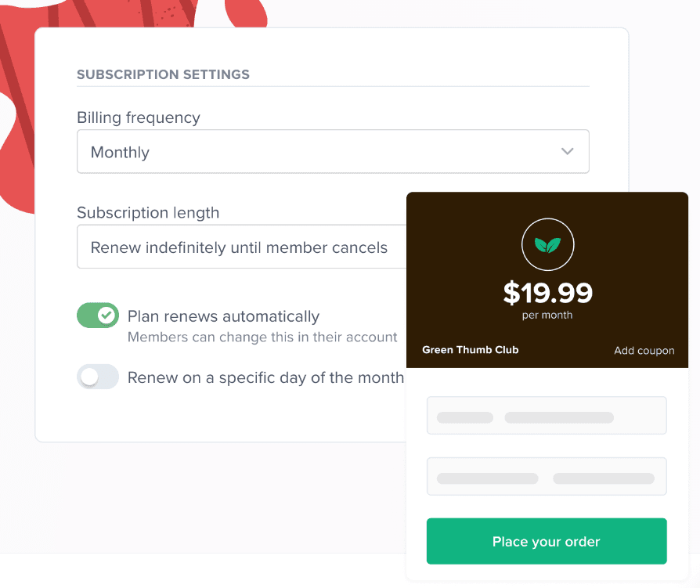
Task: Click the $19.99 price amount
Action: [x=548, y=293]
